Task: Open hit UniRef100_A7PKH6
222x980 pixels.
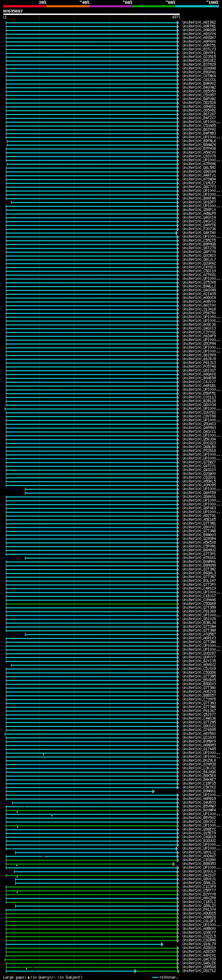Action: pos(199,164)
